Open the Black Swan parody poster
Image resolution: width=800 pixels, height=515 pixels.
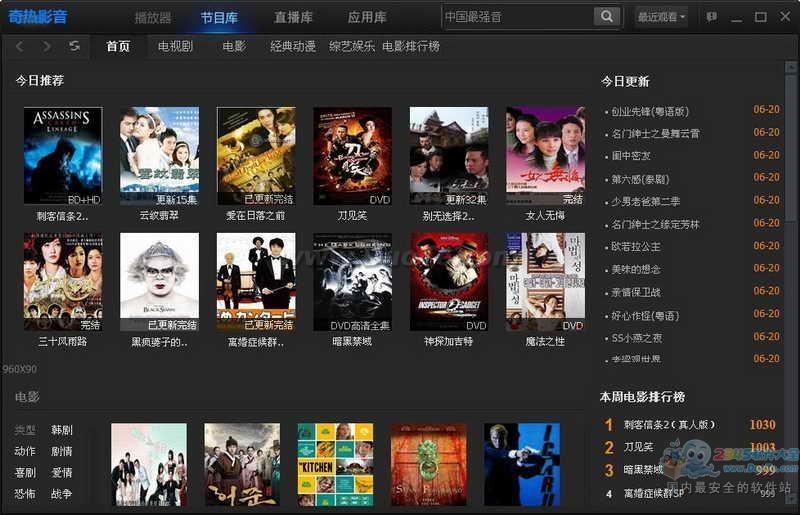pyautogui.click(x=159, y=282)
